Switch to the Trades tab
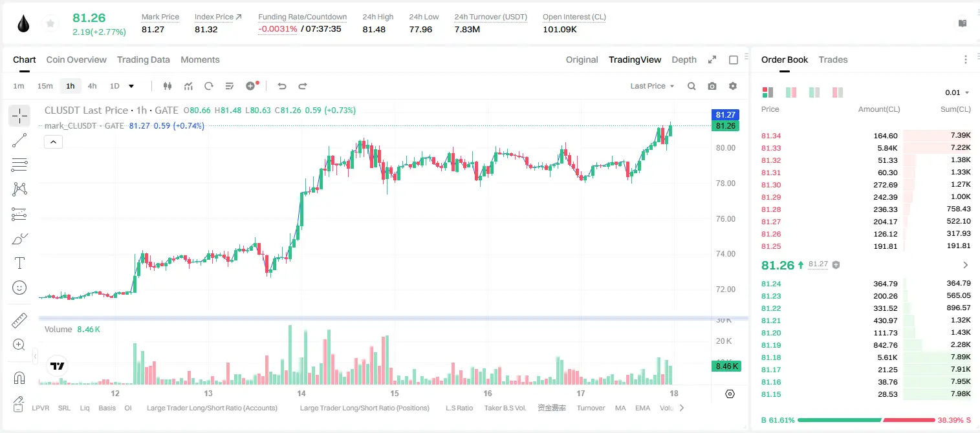Screen dimensions: 980x433 click(x=833, y=59)
